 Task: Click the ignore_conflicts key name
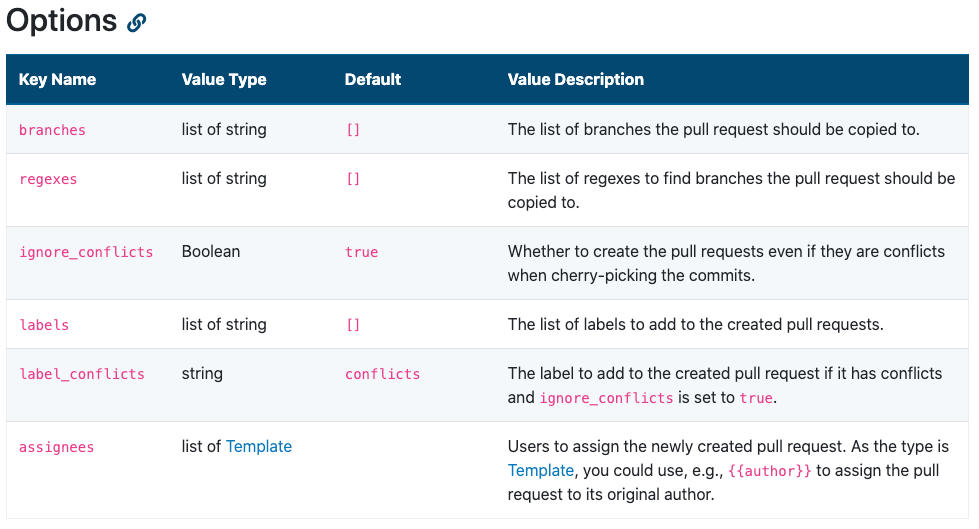coord(86,252)
